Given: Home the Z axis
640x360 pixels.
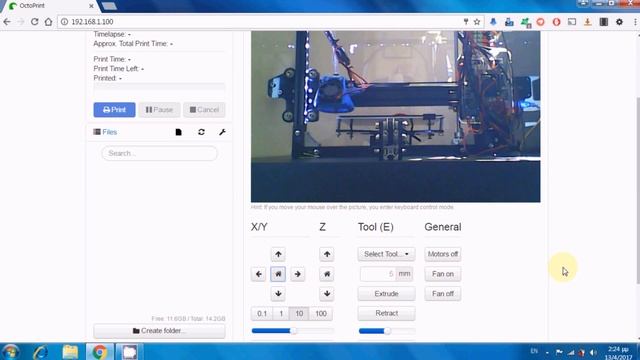Looking at the screenshot, I should point(327,274).
